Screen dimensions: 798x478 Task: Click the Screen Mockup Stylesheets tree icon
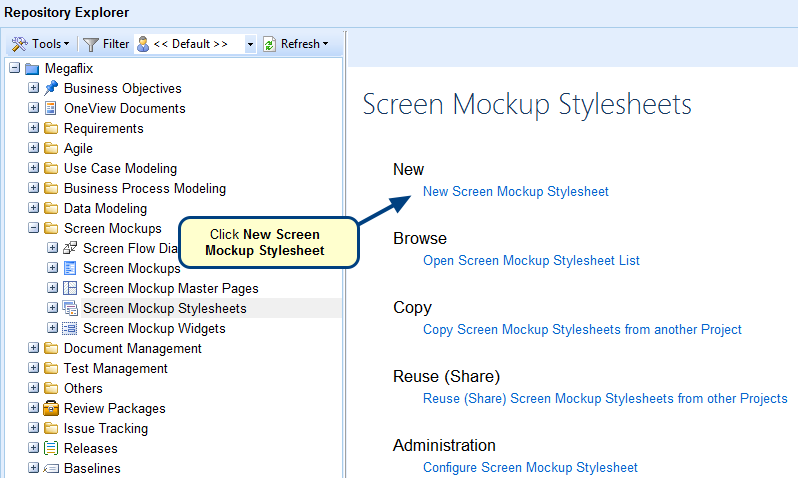coord(70,308)
